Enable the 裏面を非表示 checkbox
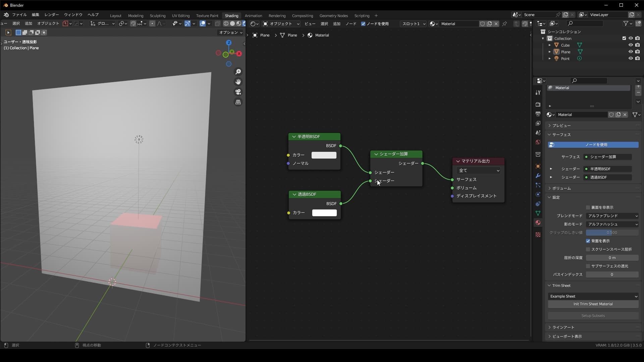Screen dimensions: 644x362 588,207
